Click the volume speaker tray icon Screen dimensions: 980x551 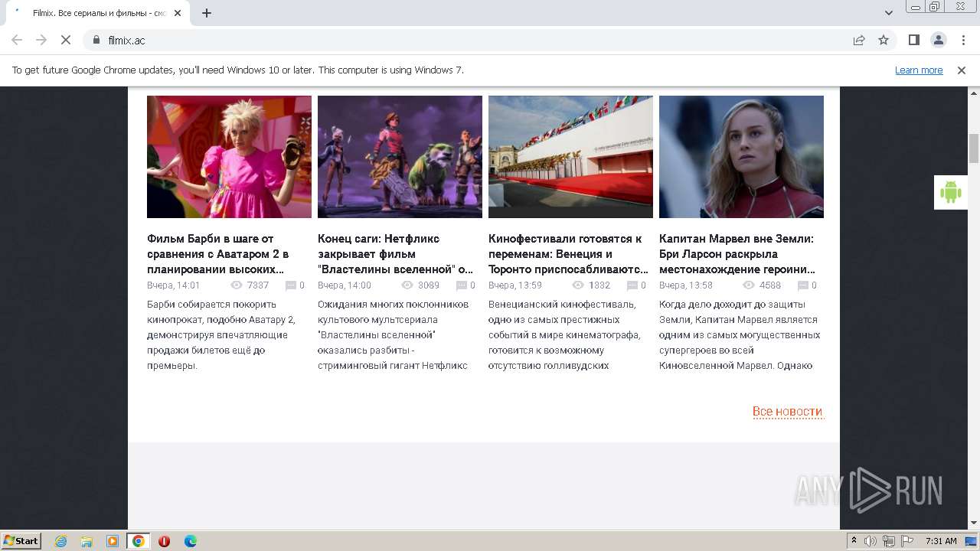click(871, 541)
